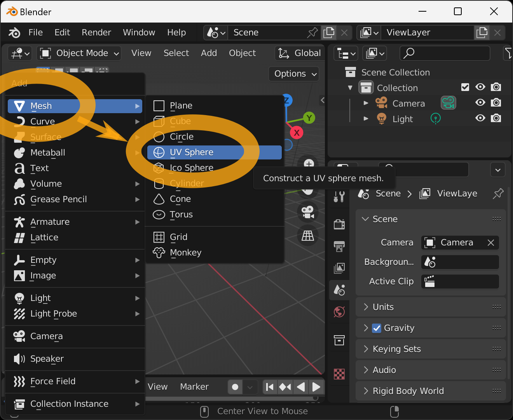
Task: Expand the Light object in outliner
Action: point(366,119)
